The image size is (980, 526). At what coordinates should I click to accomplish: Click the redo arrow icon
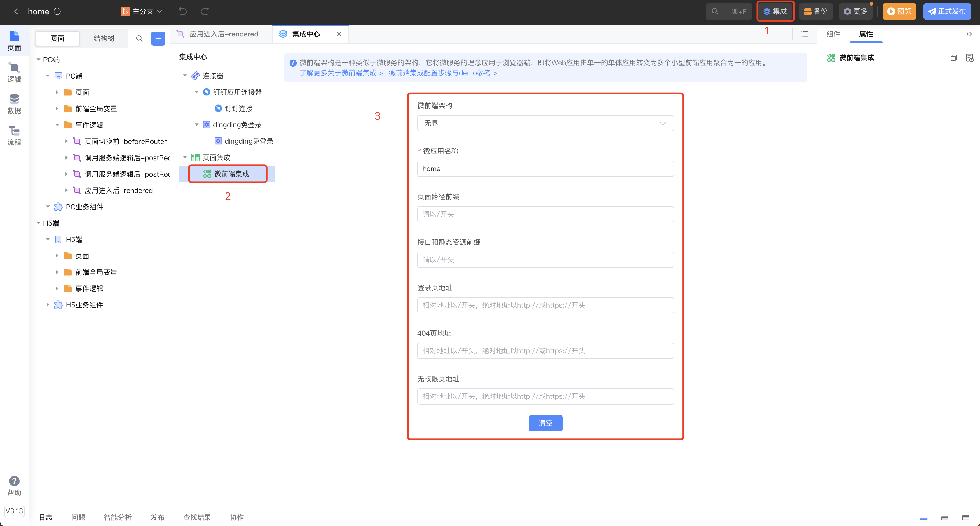(205, 11)
